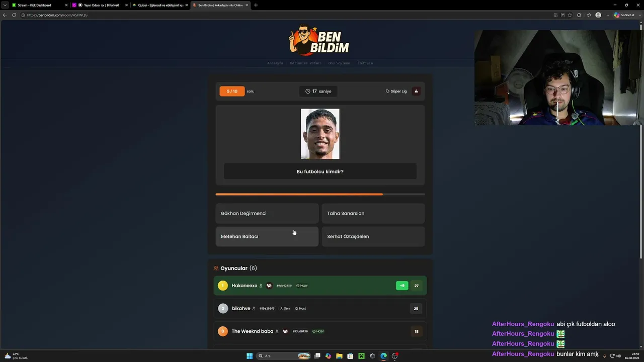Click the 'Bu futbolcu kimdir?' question text

coord(320,171)
